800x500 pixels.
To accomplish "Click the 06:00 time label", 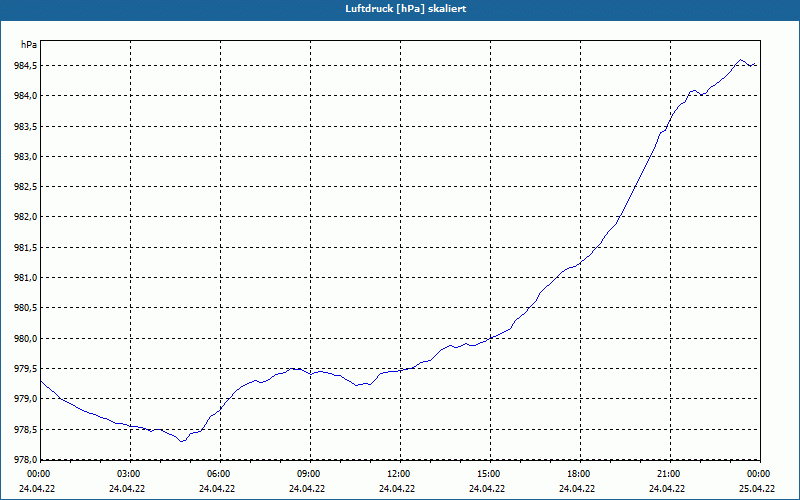I will pos(220,474).
